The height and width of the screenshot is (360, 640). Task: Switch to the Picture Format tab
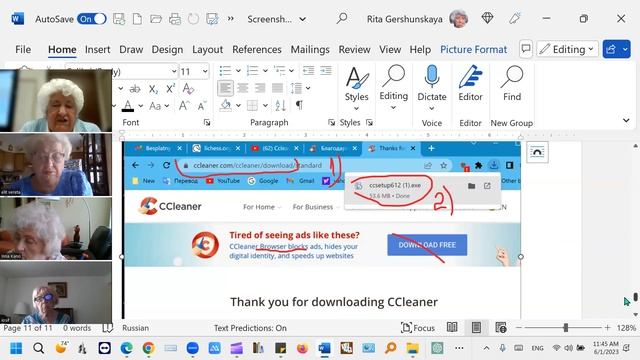[473, 49]
